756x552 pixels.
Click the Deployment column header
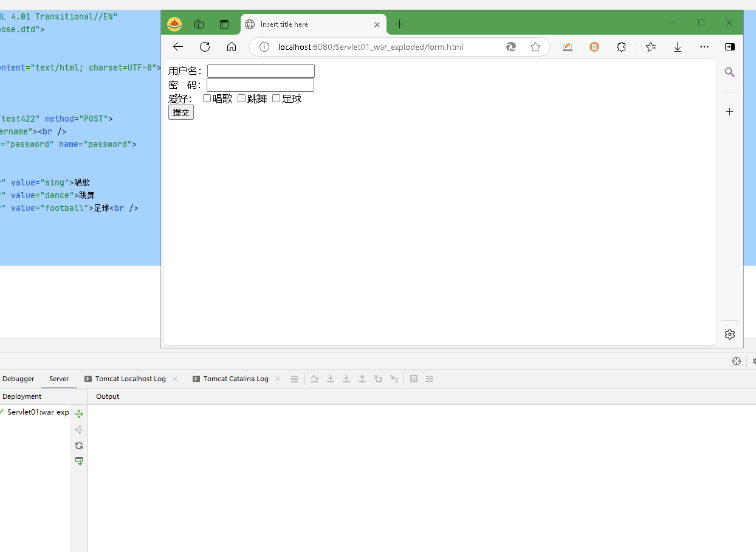click(22, 396)
